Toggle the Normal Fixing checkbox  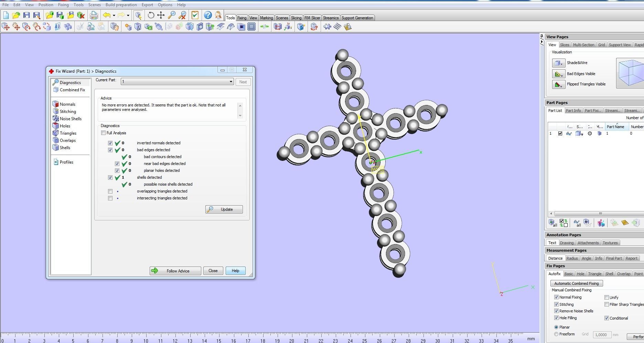[556, 297]
